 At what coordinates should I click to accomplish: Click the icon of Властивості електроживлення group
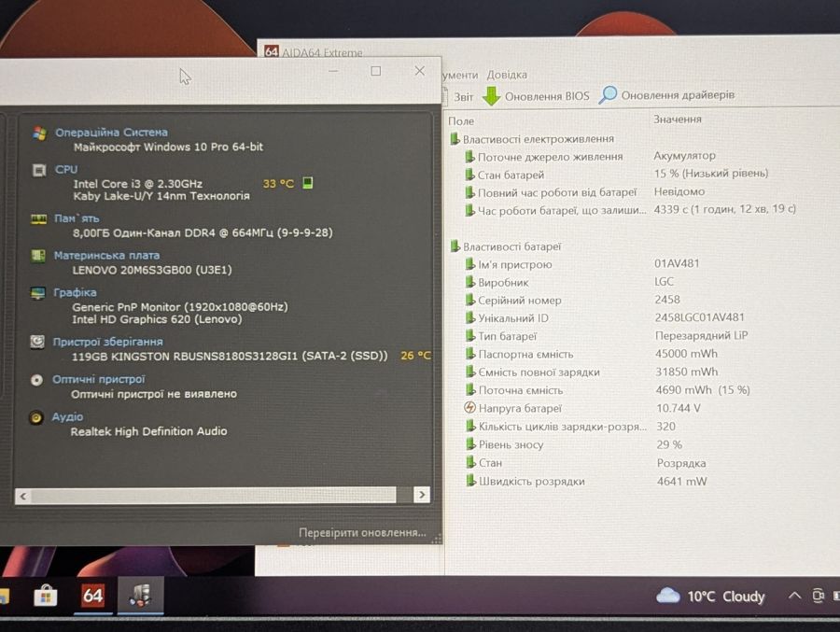[455, 139]
